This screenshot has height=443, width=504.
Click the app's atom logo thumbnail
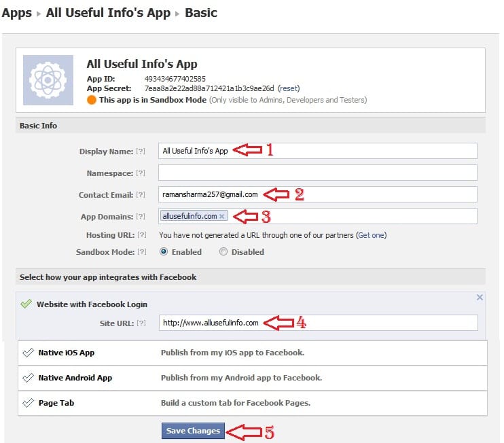click(48, 80)
